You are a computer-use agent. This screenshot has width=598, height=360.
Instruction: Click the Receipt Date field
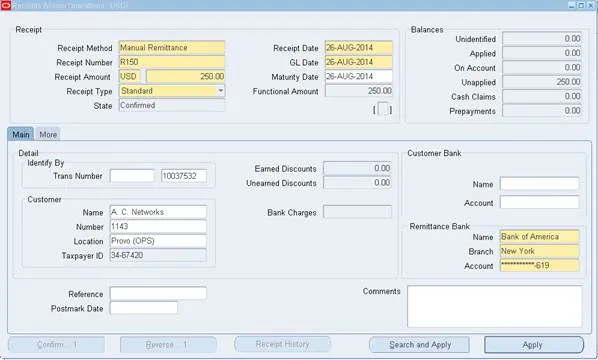point(358,48)
